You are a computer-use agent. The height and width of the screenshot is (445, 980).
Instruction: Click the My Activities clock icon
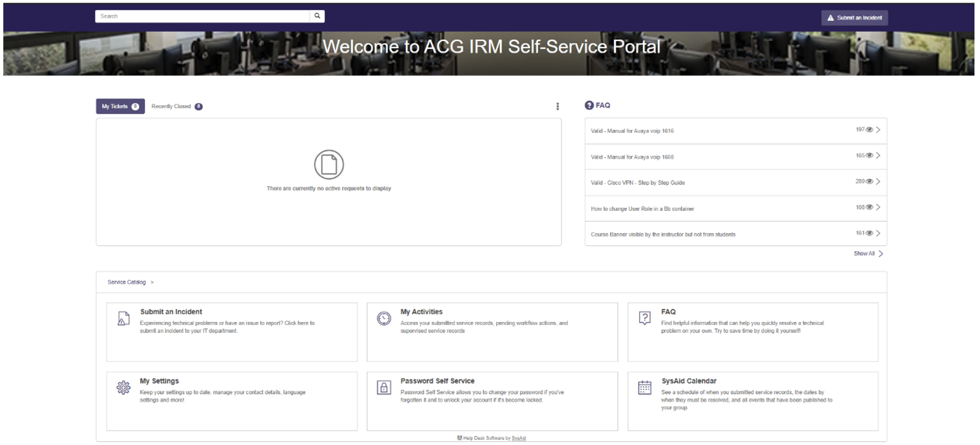(384, 319)
